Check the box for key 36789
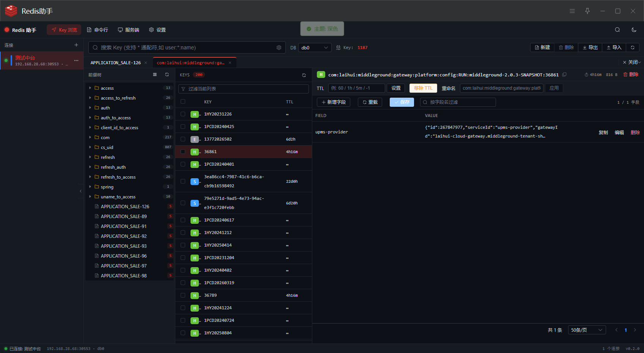 point(183,295)
